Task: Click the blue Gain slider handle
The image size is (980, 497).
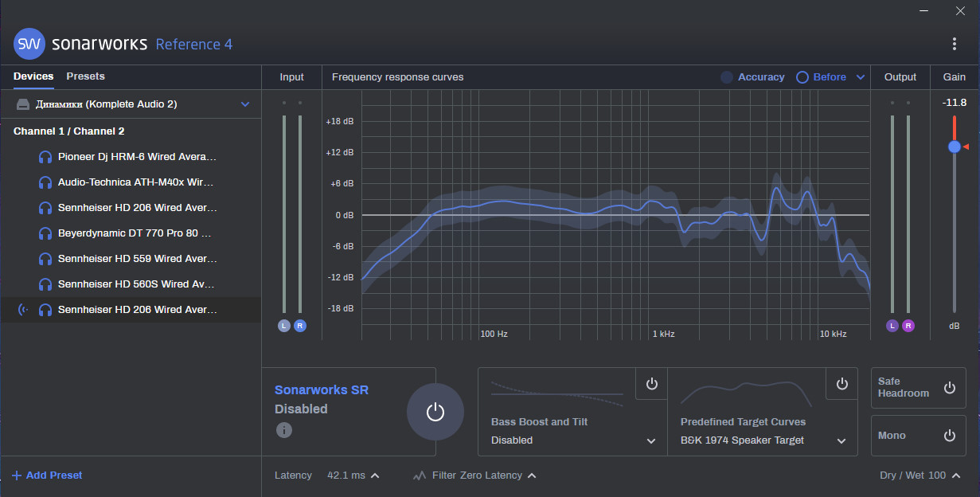Action: (955, 147)
